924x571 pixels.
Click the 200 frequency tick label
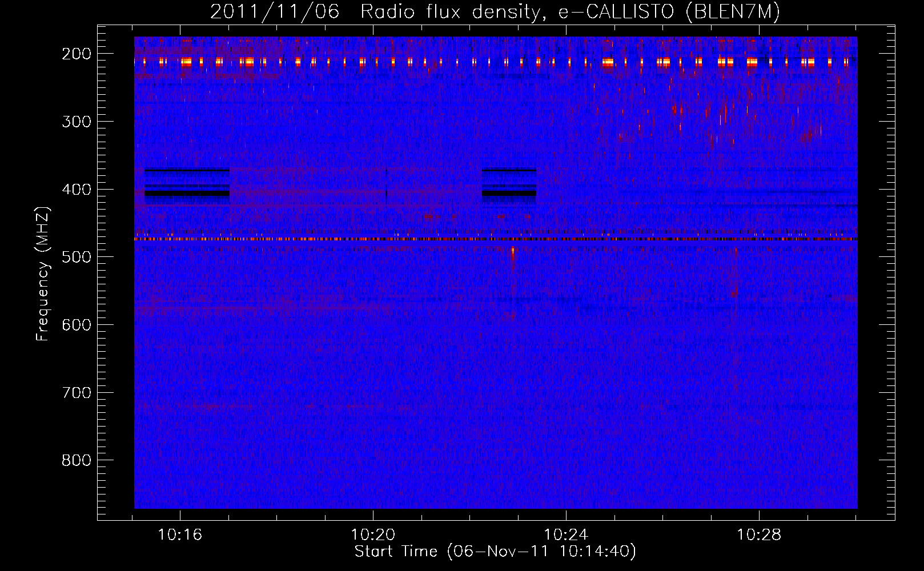pyautogui.click(x=77, y=54)
